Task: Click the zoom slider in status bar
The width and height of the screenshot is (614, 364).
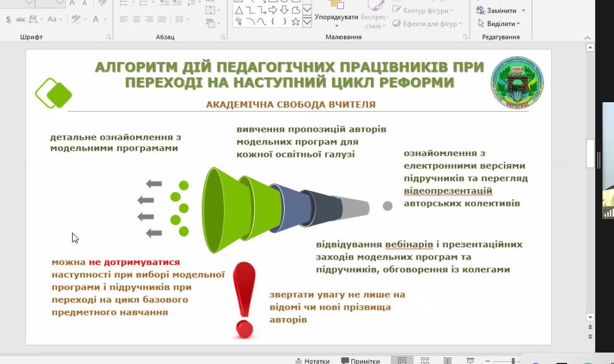Action: click(513, 361)
